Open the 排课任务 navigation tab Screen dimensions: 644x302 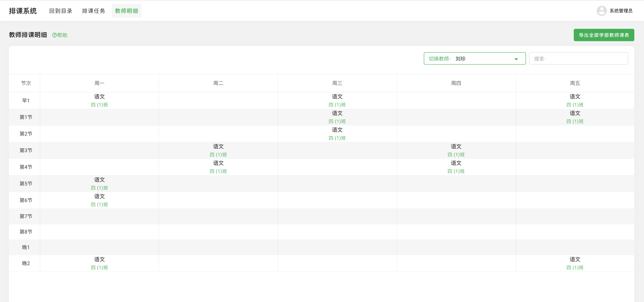point(93,11)
